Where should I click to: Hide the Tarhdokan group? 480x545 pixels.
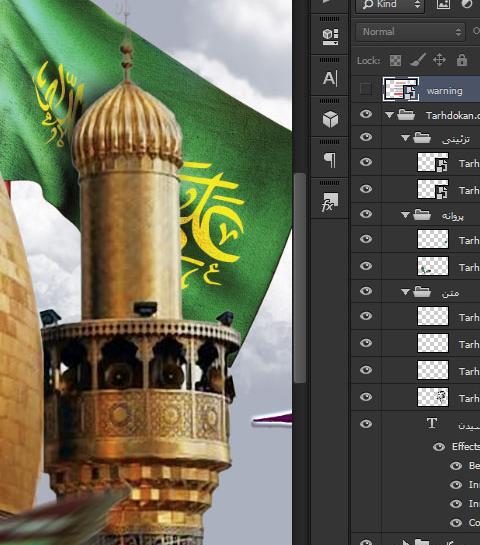[x=366, y=114]
